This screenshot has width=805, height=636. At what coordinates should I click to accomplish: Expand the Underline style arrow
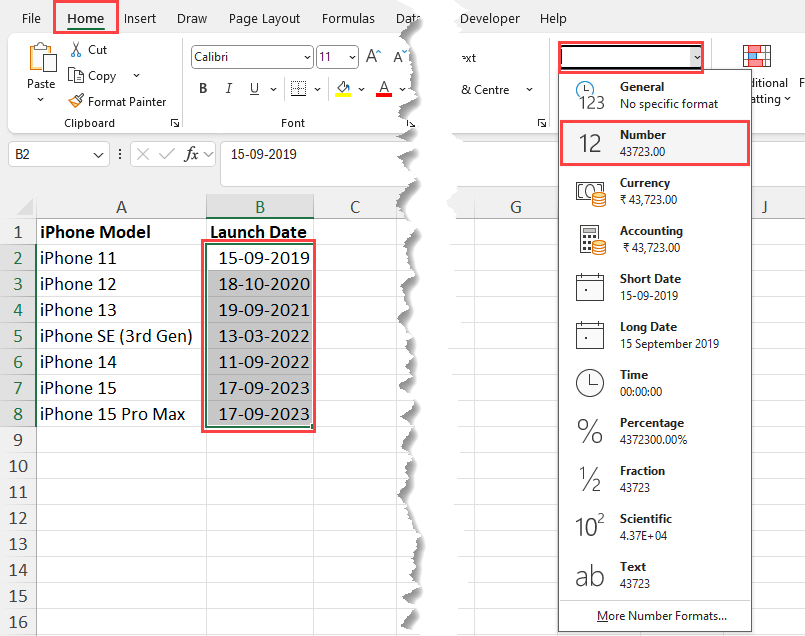click(x=273, y=89)
